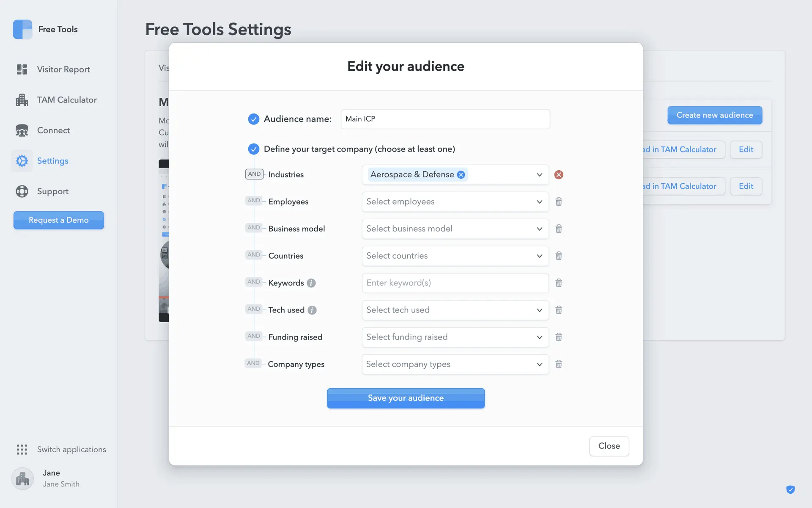Click the Keywords info icon

311,283
